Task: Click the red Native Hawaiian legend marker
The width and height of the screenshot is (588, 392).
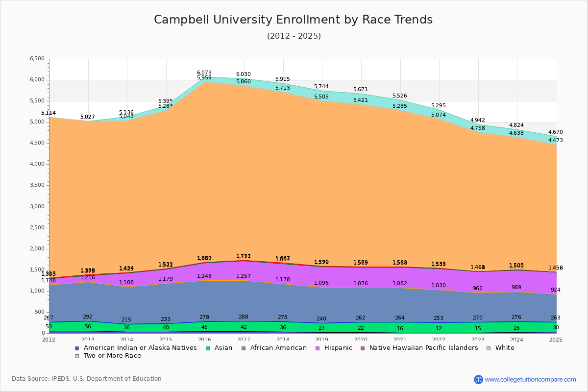Action: pos(362,348)
